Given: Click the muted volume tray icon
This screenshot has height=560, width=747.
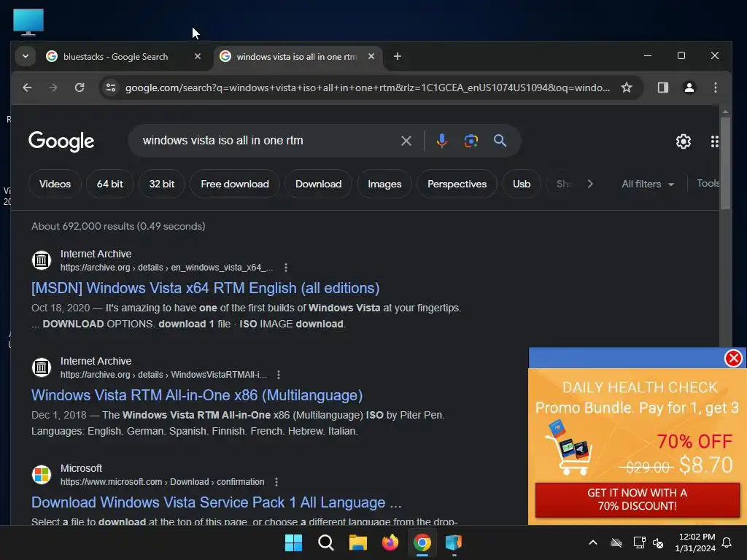Looking at the screenshot, I should point(659,542).
